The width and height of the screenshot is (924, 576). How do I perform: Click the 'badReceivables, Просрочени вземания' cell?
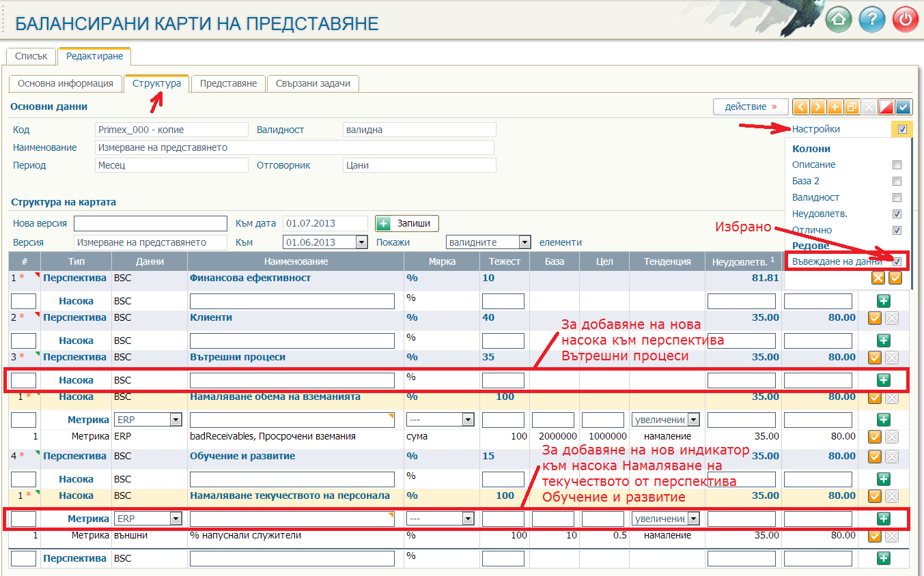272,436
